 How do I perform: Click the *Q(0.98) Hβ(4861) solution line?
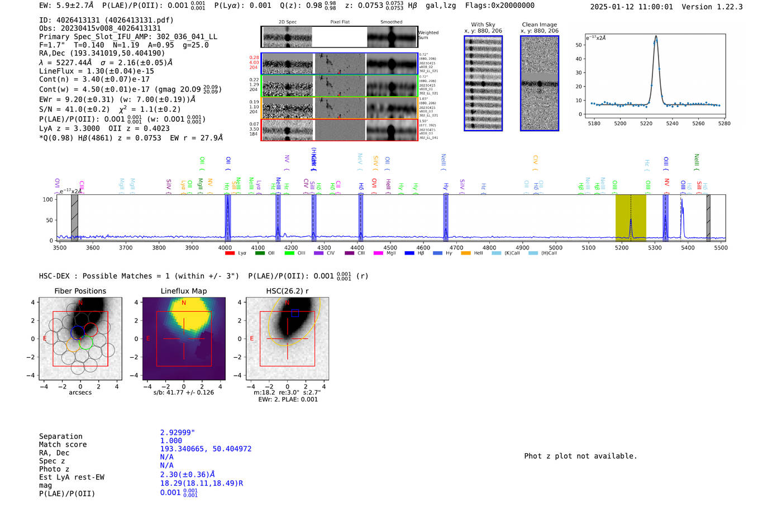(x=131, y=138)
